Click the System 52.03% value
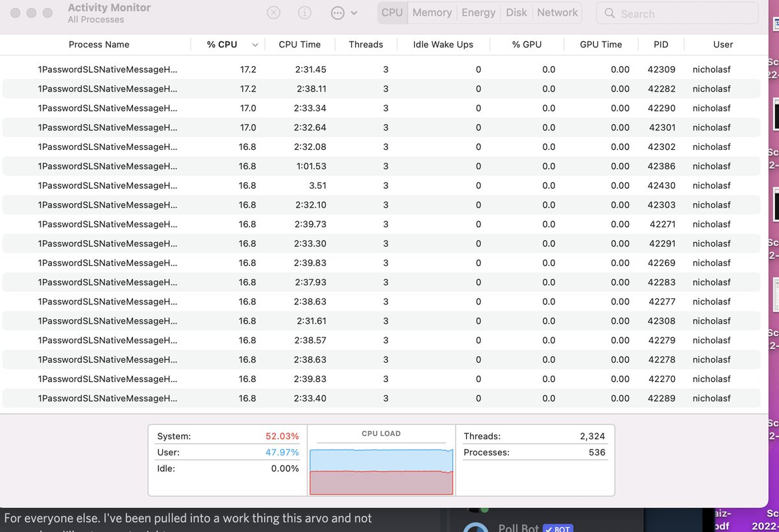The image size is (779, 532). (282, 437)
